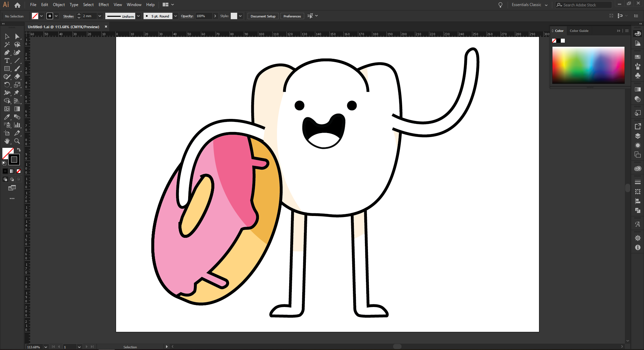Select the Mesh tool
This screenshot has width=644, height=350.
pos(7,109)
